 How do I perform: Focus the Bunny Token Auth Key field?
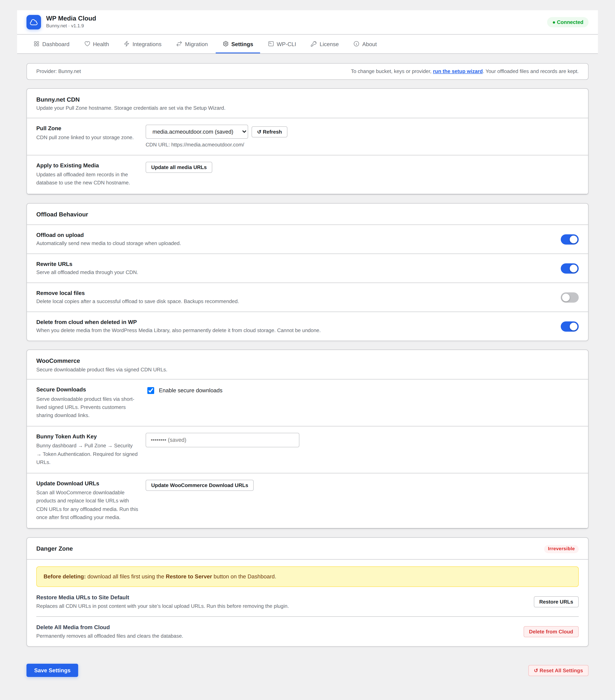pyautogui.click(x=222, y=440)
